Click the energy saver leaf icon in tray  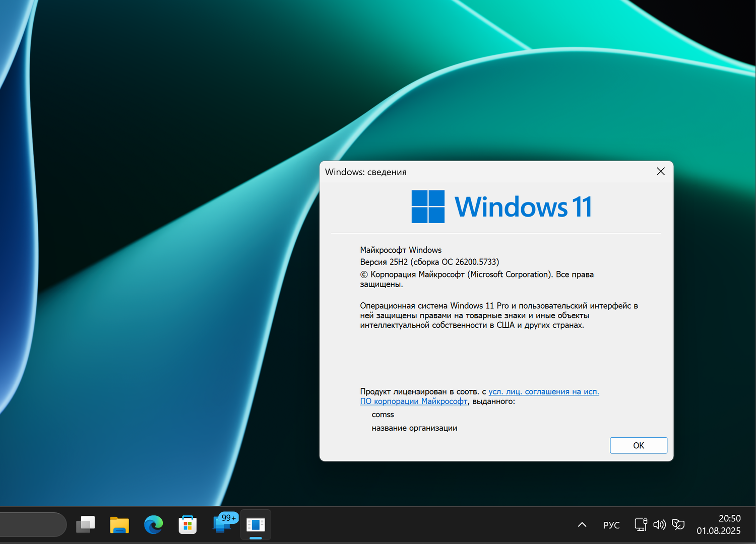678,524
